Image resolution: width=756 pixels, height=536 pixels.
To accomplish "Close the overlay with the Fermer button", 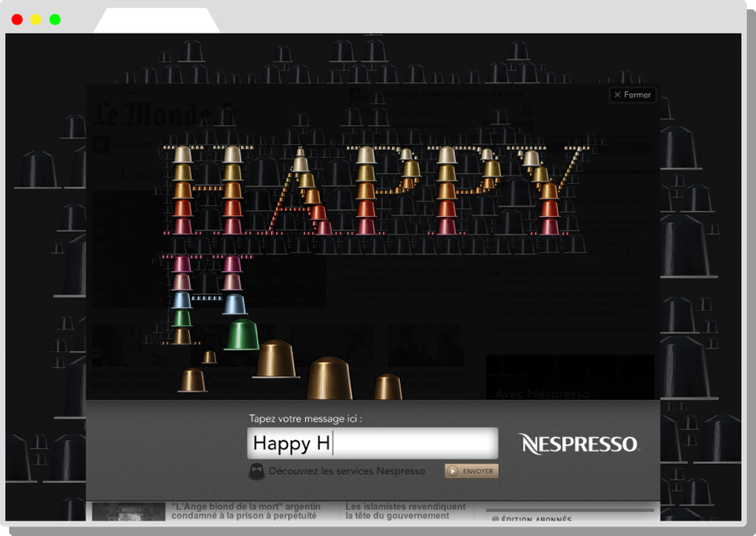I will (x=633, y=95).
